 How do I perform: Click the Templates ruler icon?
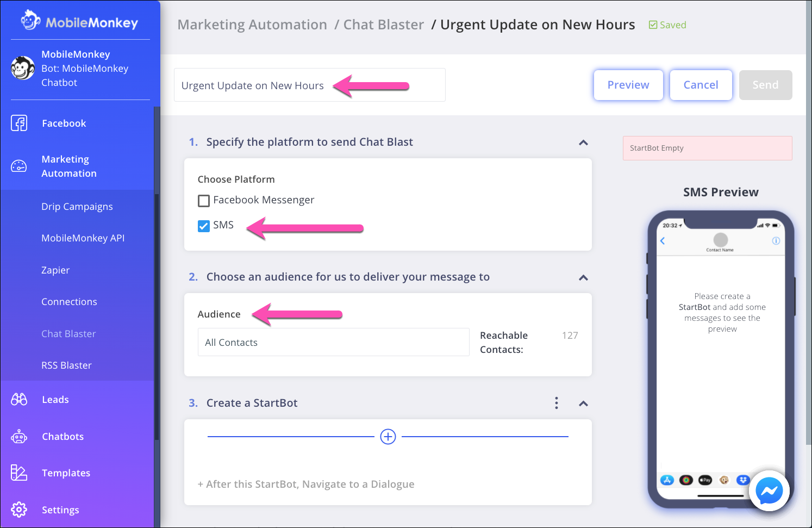click(x=19, y=473)
